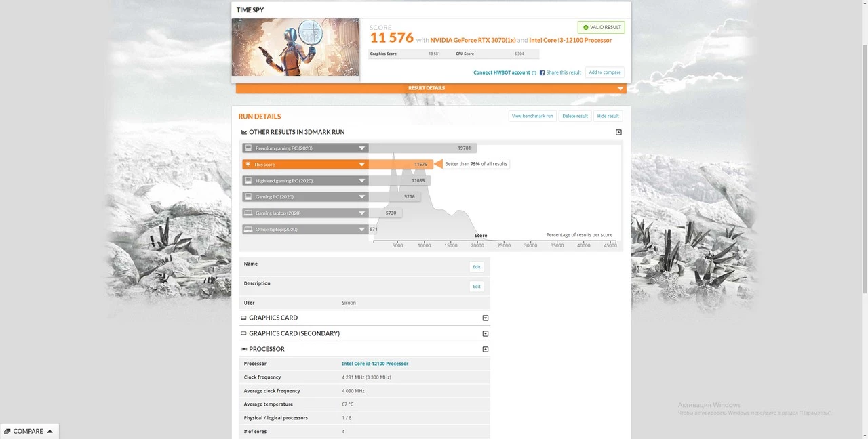Click the TIME SPY title
The width and height of the screenshot is (868, 439).
coord(250,10)
